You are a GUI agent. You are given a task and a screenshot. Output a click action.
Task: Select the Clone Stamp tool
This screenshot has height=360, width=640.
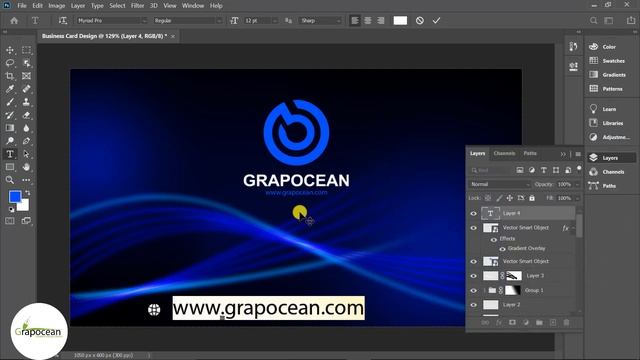(x=27, y=102)
